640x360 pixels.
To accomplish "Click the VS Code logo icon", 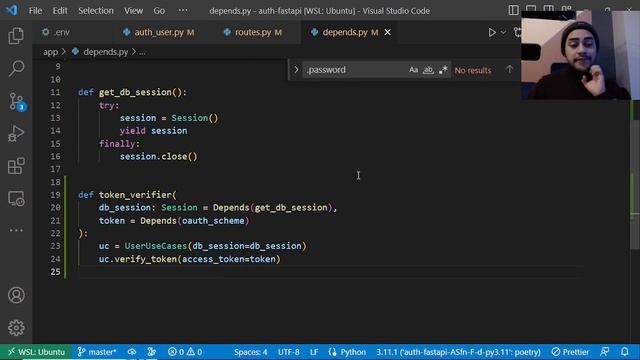I will pyautogui.click(x=11, y=10).
